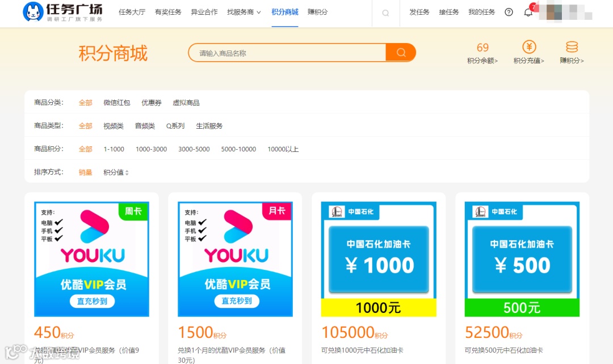Click the 450积分 price text
Screen dimensions: 613x364
(x=54, y=332)
